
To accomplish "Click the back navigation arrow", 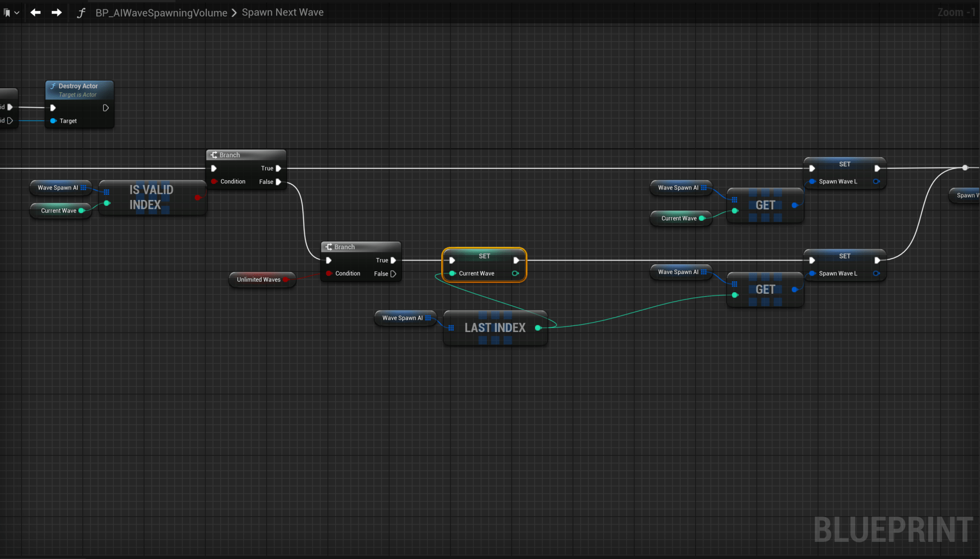I will click(x=35, y=12).
